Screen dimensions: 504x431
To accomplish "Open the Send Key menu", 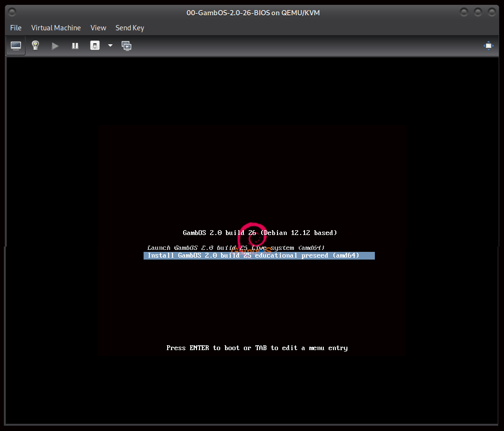I will (130, 28).
